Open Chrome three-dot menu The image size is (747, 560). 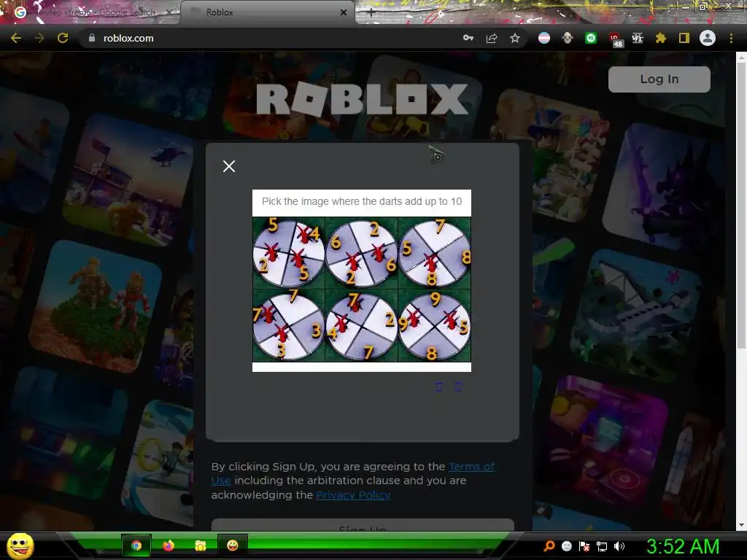pyautogui.click(x=731, y=38)
